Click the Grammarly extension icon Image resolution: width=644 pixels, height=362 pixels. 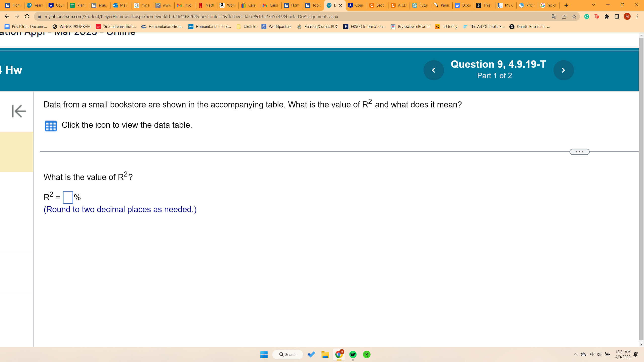(x=587, y=17)
